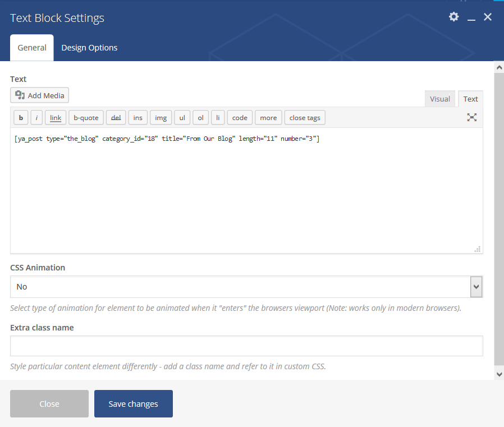This screenshot has height=427, width=504.
Task: Click the text area resize handle
Action: pyautogui.click(x=477, y=249)
